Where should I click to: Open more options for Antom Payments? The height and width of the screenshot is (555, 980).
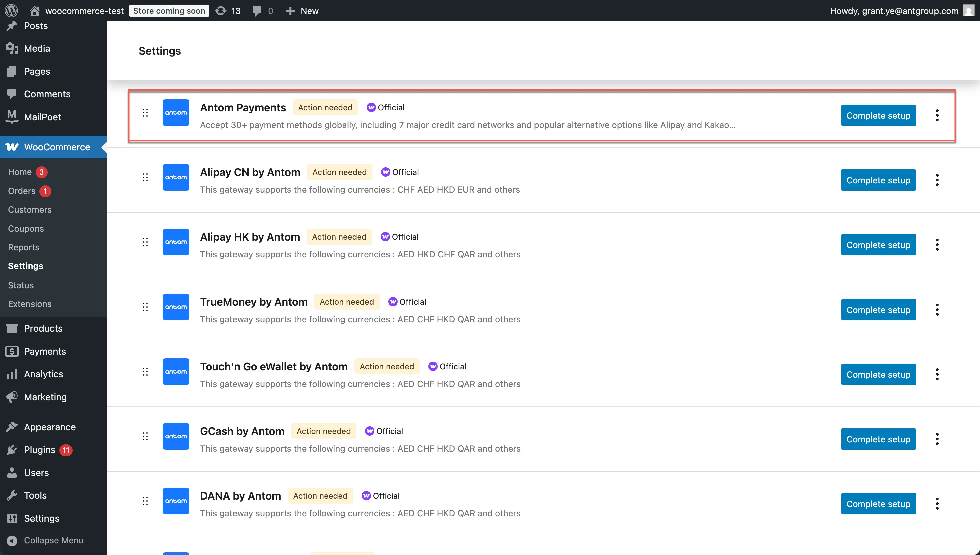[937, 115]
